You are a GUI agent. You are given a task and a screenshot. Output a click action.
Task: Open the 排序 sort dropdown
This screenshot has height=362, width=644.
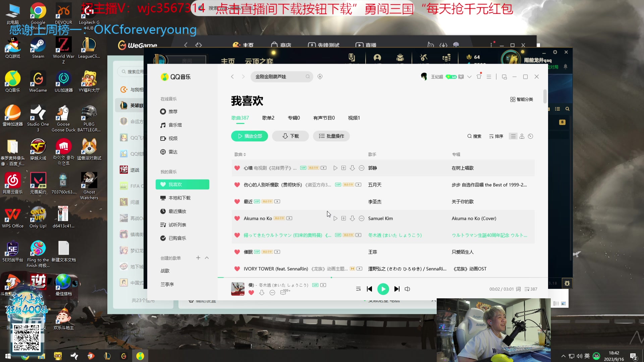[496, 136]
